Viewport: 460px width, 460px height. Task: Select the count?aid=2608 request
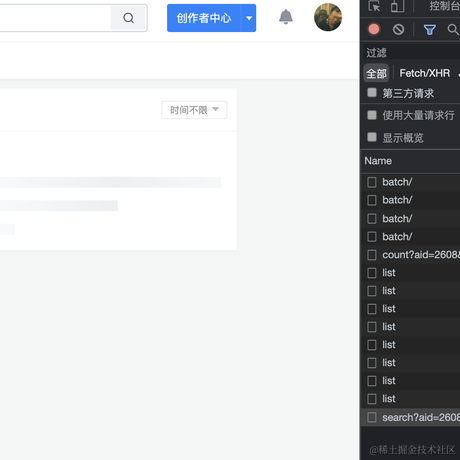click(411, 255)
